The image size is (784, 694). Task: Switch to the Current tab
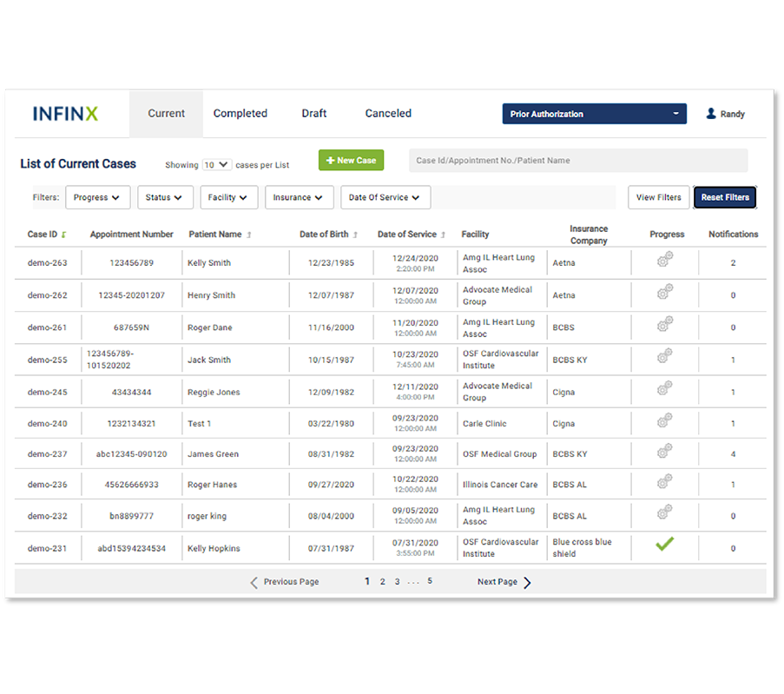166,114
